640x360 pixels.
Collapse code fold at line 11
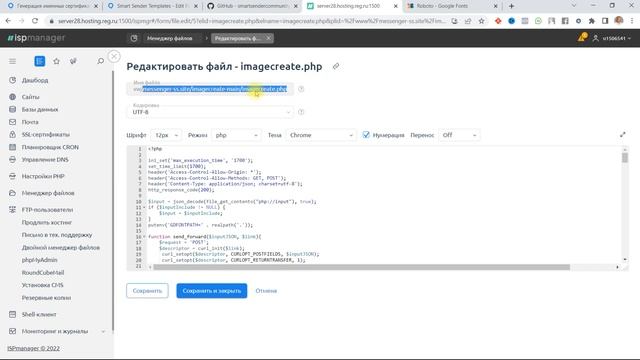coord(144,207)
